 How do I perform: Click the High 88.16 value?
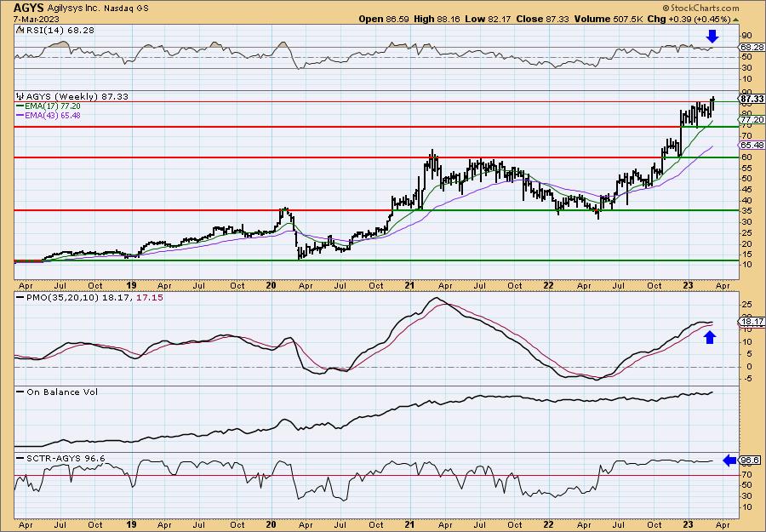click(436, 19)
